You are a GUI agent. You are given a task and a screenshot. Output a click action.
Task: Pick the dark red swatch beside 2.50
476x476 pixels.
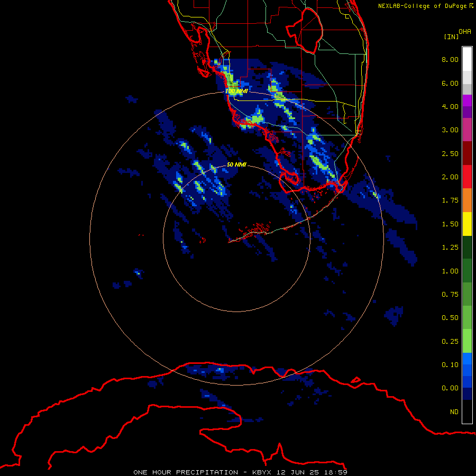(x=467, y=153)
